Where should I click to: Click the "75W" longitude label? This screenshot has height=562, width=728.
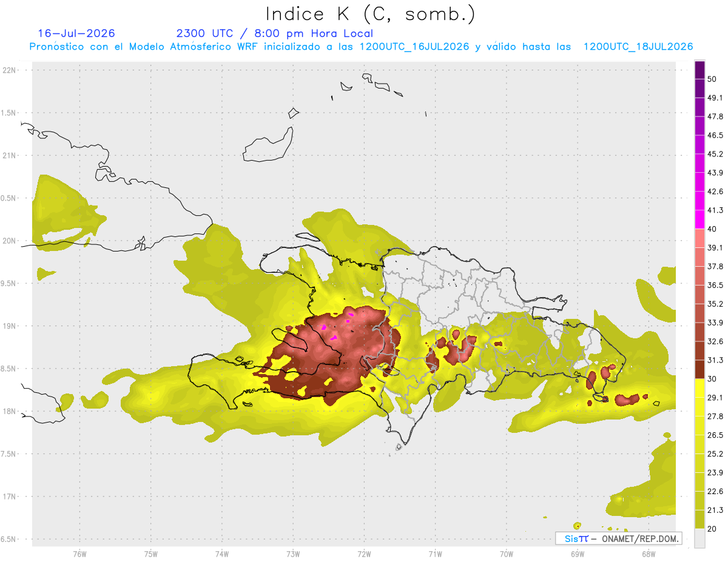coord(150,554)
